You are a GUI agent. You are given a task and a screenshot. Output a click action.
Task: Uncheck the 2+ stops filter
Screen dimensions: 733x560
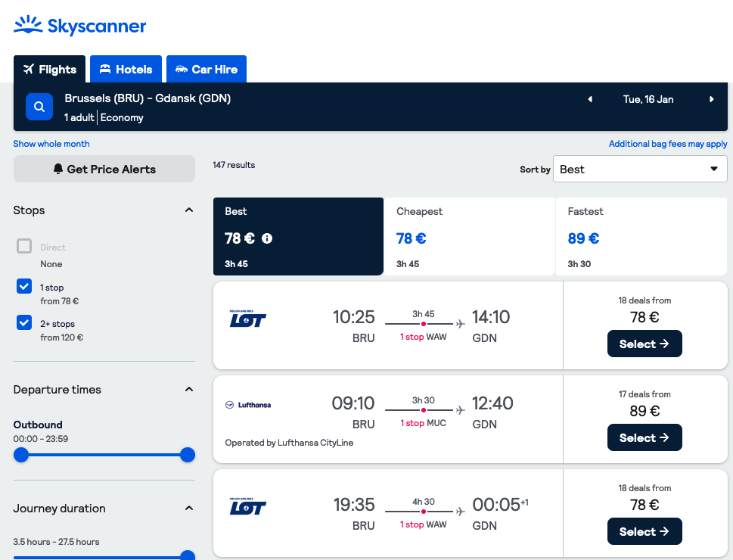(24, 323)
